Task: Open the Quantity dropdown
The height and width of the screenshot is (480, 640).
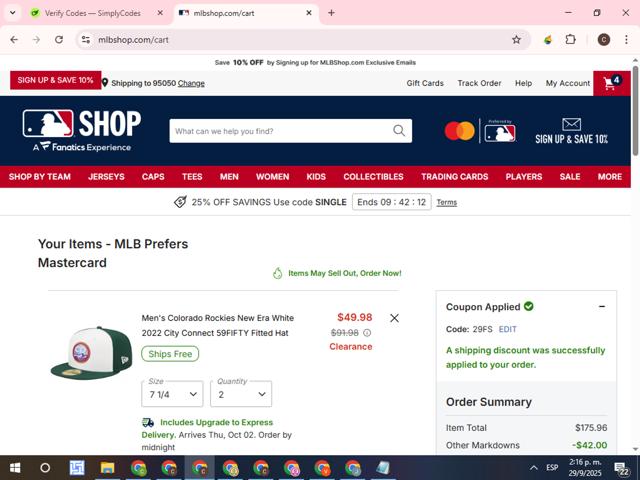Action: point(241,394)
